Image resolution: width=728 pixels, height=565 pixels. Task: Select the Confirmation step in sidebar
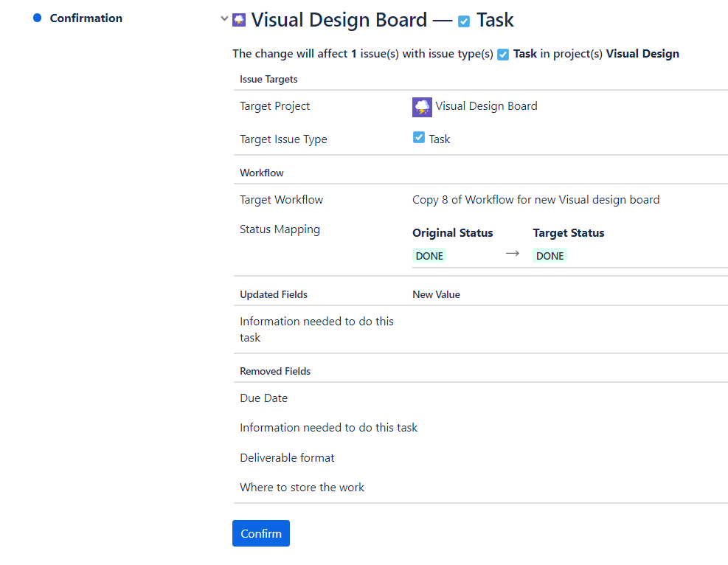(x=86, y=18)
